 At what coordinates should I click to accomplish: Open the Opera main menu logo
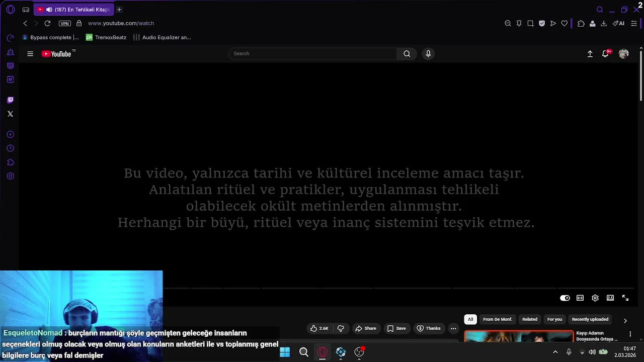coord(10,10)
